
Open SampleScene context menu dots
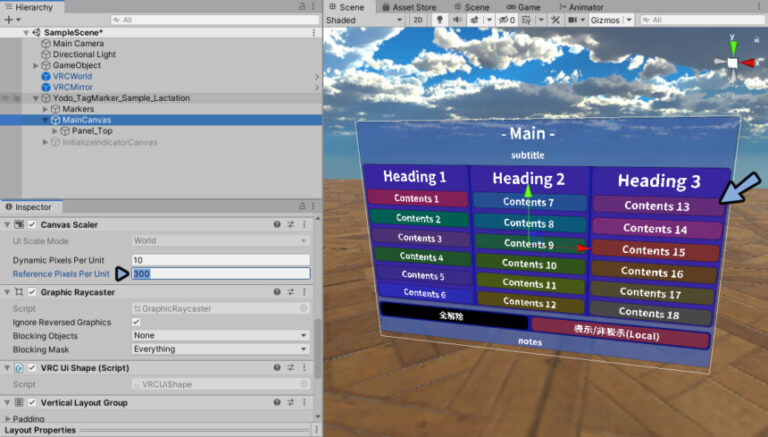pos(313,32)
